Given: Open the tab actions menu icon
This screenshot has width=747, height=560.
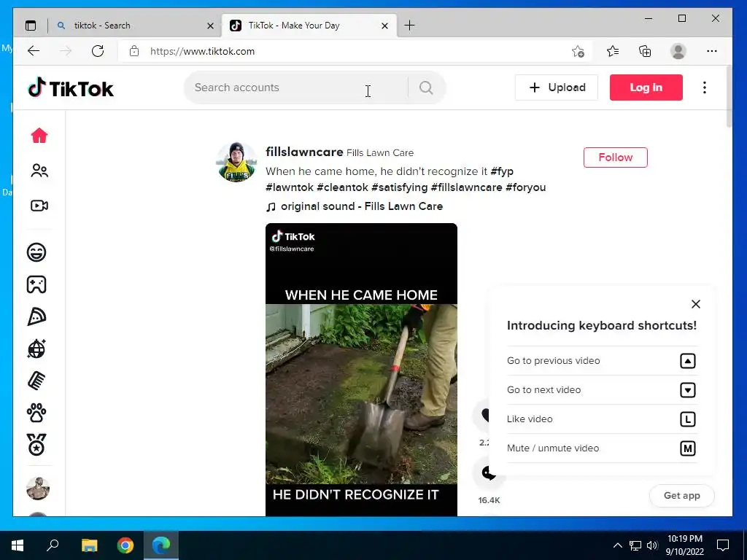Looking at the screenshot, I should coord(31,26).
